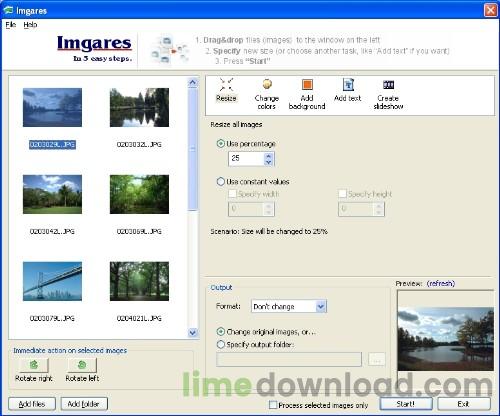The height and width of the screenshot is (416, 500).
Task: Click the image list scrollbar thumb
Action: tap(193, 150)
